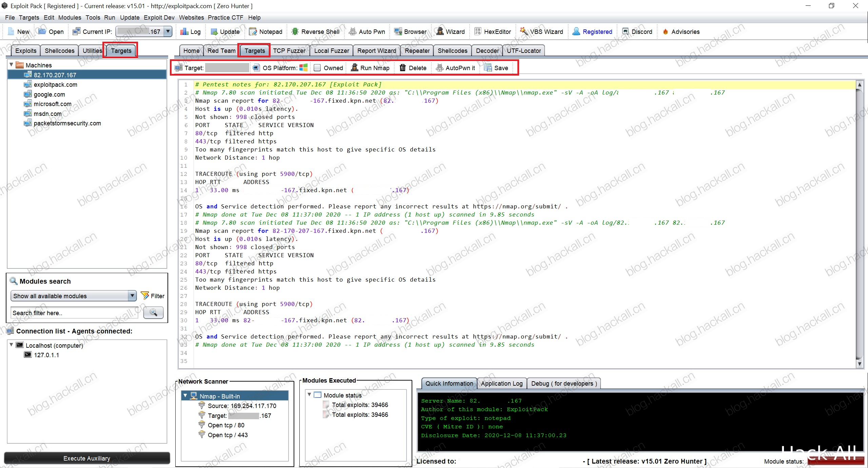Open the Advisories feed

tap(665, 32)
